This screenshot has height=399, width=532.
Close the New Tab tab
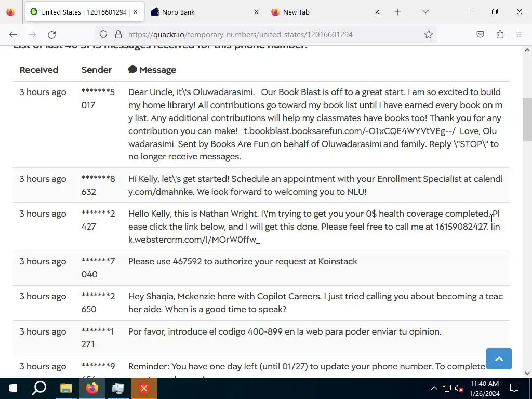[x=377, y=12]
